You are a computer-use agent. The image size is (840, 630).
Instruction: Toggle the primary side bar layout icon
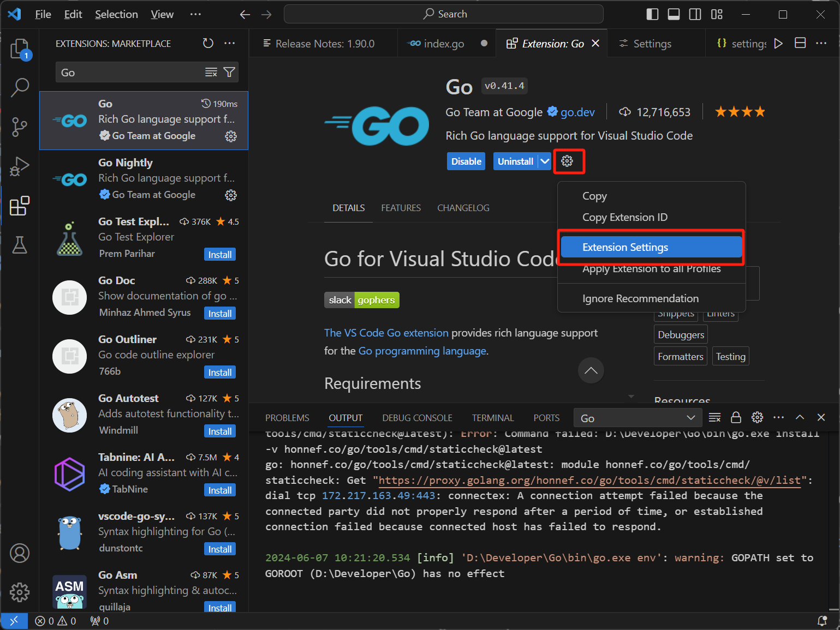tap(652, 14)
